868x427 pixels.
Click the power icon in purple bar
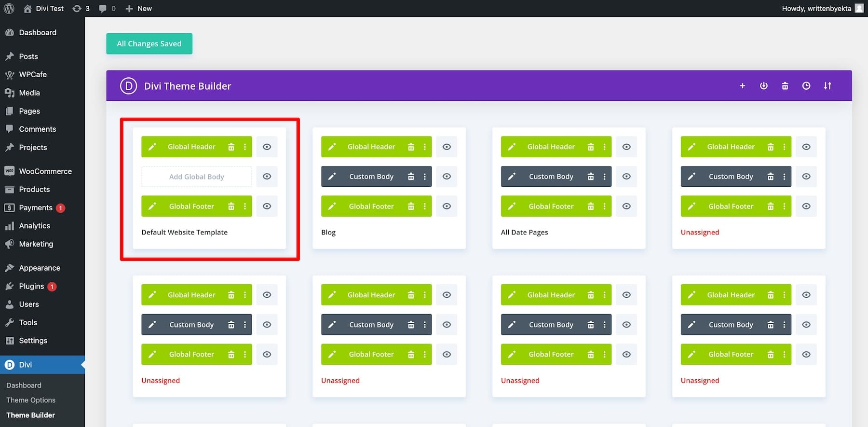764,86
